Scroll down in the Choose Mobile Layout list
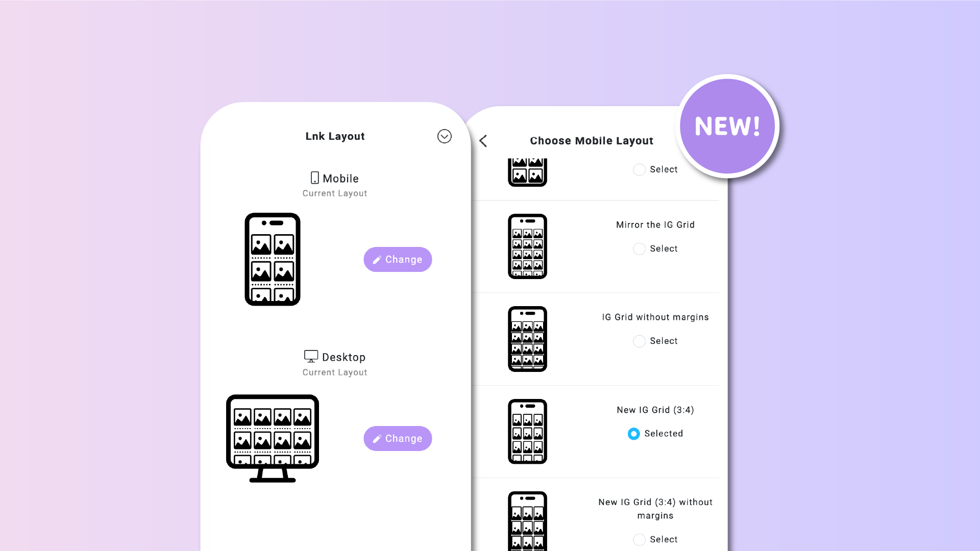This screenshot has height=551, width=980. tap(599, 525)
